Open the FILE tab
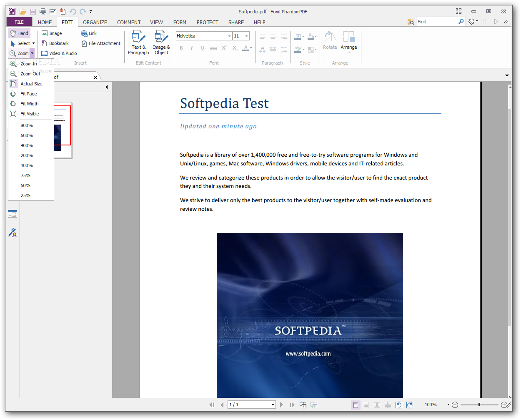This screenshot has width=521, height=420. (19, 22)
